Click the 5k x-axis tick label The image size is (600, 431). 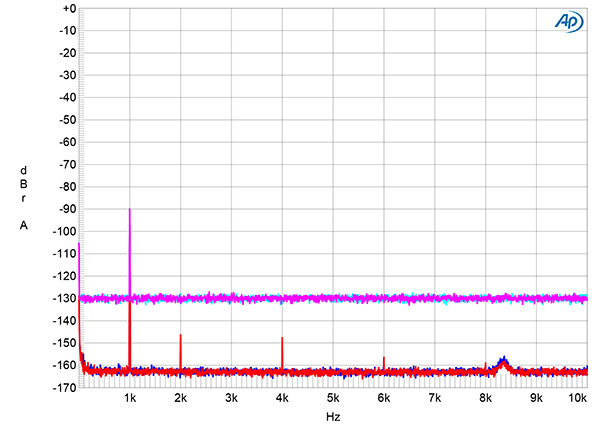(333, 398)
